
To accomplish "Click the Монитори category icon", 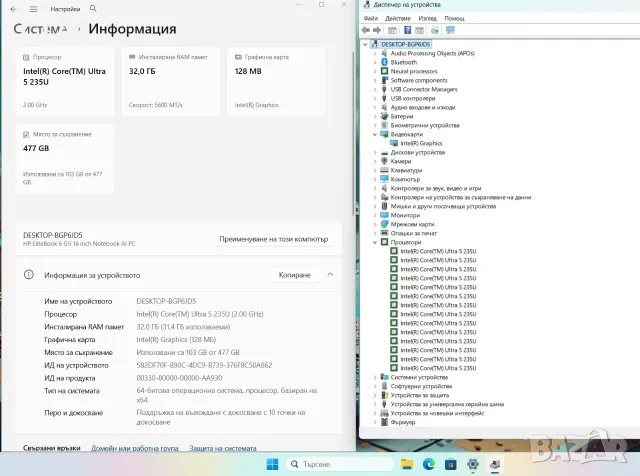I will [384, 215].
